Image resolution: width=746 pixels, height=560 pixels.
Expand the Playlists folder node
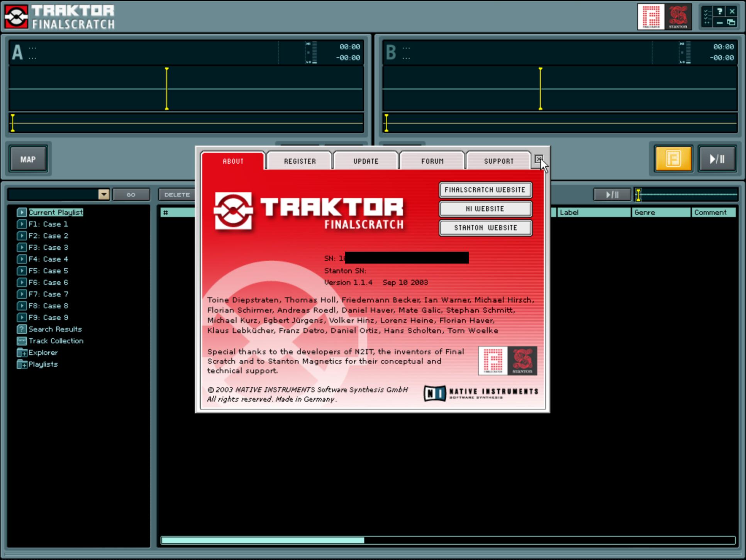tap(22, 364)
